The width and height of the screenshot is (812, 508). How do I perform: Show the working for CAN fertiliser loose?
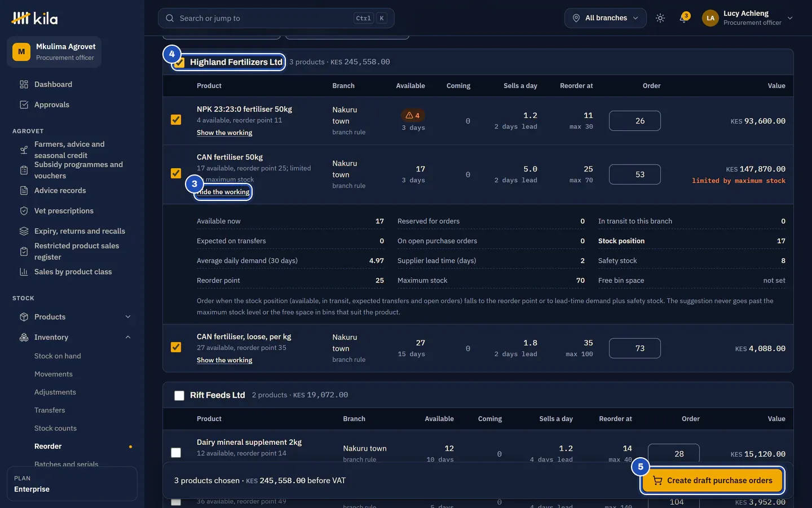coord(224,360)
